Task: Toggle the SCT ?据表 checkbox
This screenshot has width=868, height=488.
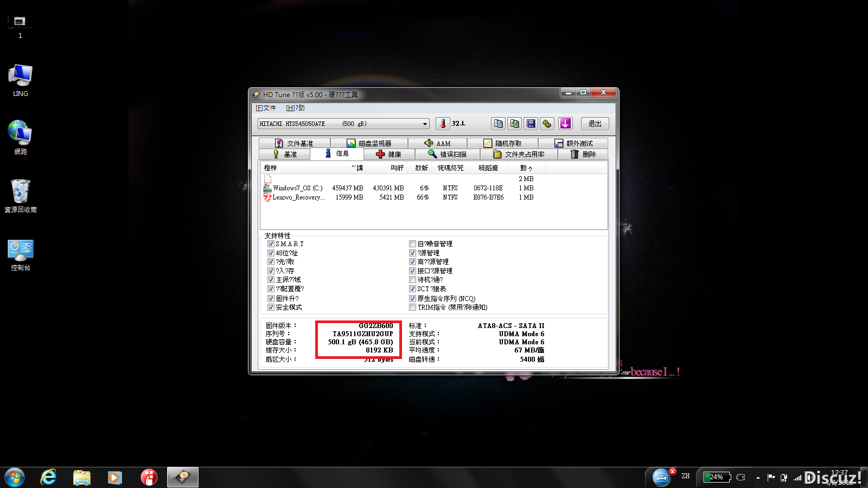Action: click(412, 289)
